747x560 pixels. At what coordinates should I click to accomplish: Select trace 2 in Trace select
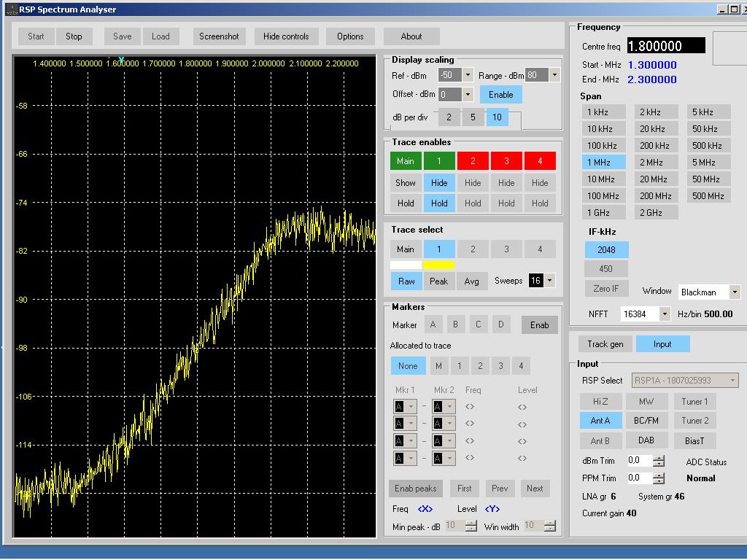(473, 249)
